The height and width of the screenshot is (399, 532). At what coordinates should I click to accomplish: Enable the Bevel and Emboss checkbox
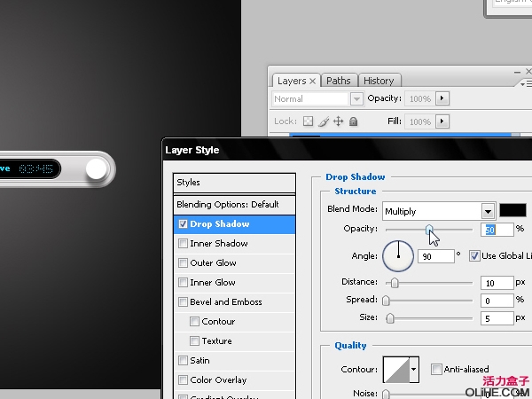(x=183, y=302)
